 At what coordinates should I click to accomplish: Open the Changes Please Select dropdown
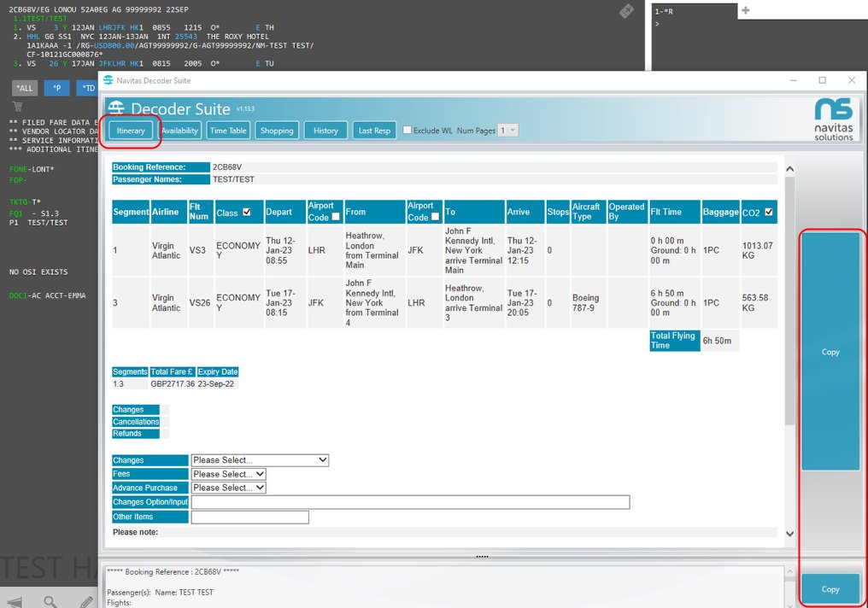click(260, 460)
